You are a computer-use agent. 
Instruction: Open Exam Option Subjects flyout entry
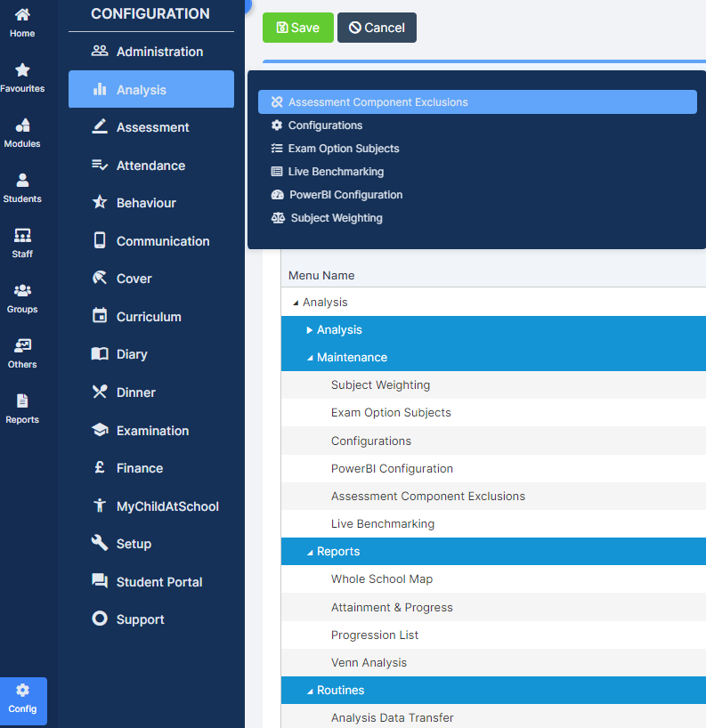[344, 149]
